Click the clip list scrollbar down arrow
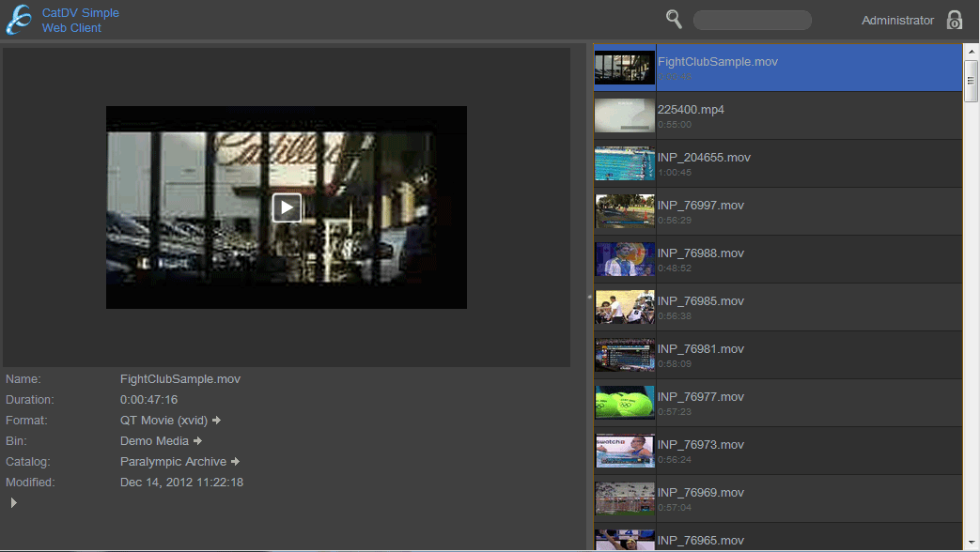The height and width of the screenshot is (552, 980). (x=971, y=543)
